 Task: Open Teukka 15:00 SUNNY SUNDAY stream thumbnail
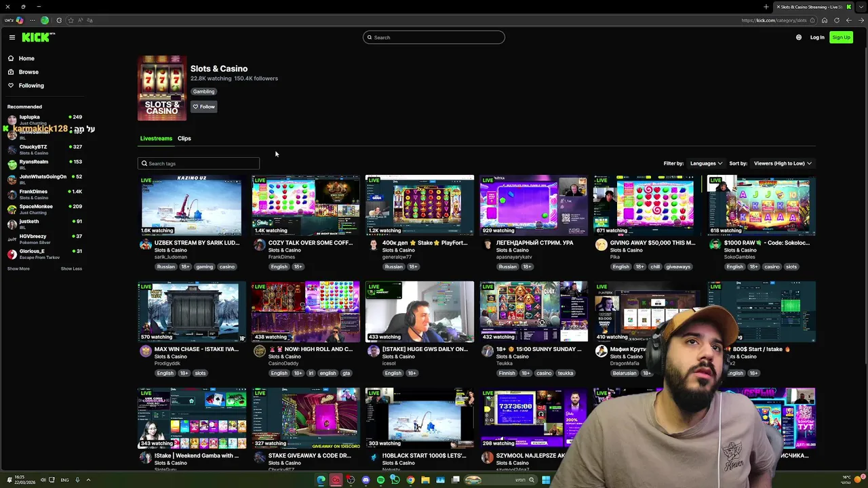[534, 312]
